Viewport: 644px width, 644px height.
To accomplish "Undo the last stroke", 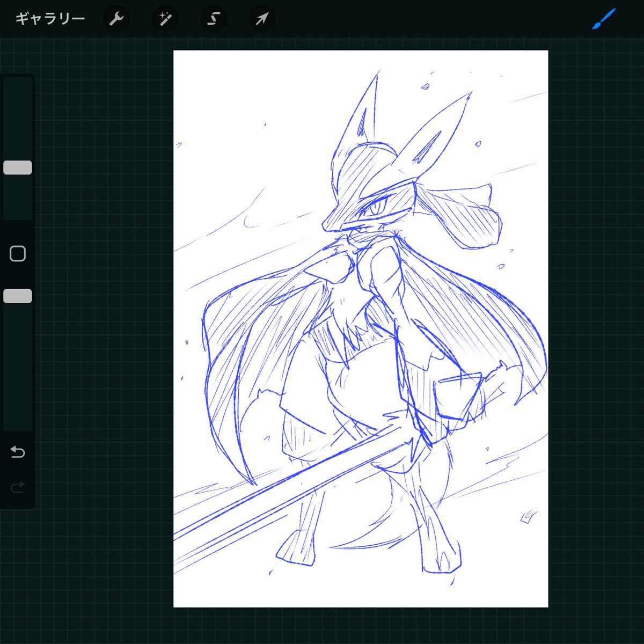I will [18, 452].
